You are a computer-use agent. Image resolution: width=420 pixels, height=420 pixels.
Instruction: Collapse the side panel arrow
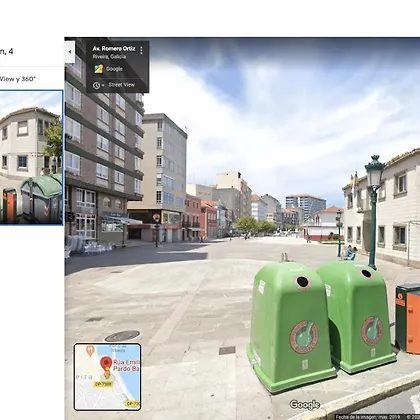(x=70, y=52)
